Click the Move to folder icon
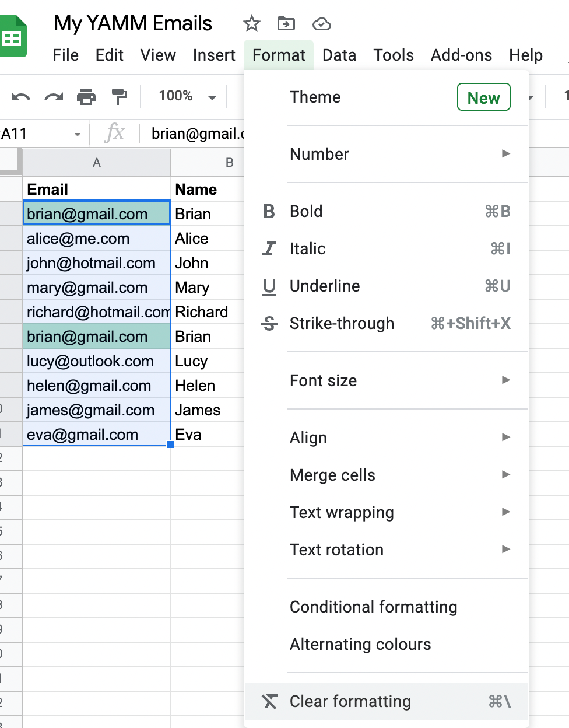This screenshot has height=728, width=569. pyautogui.click(x=286, y=24)
